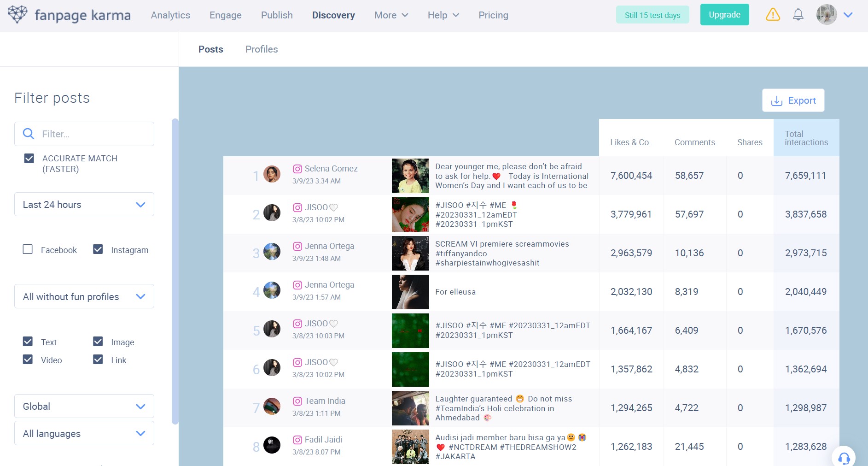The image size is (868, 466).
Task: Click Instagram icon for SCREAM VI post
Action: coord(297,246)
